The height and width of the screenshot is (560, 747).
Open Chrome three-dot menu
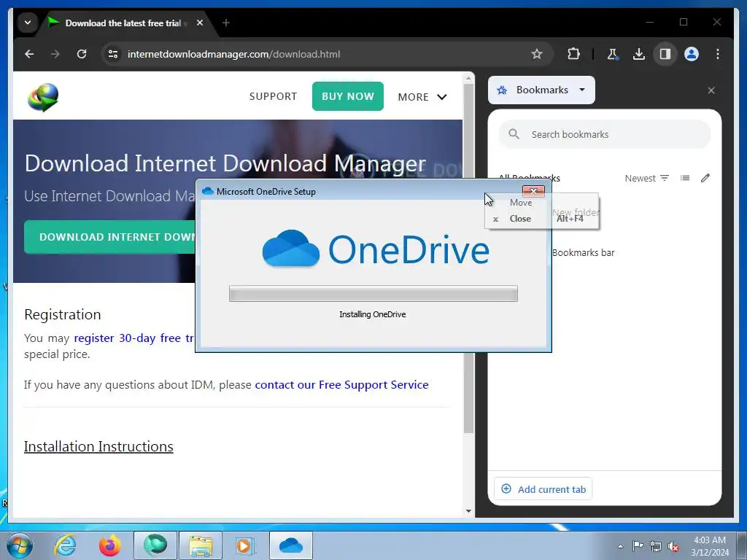(x=718, y=54)
